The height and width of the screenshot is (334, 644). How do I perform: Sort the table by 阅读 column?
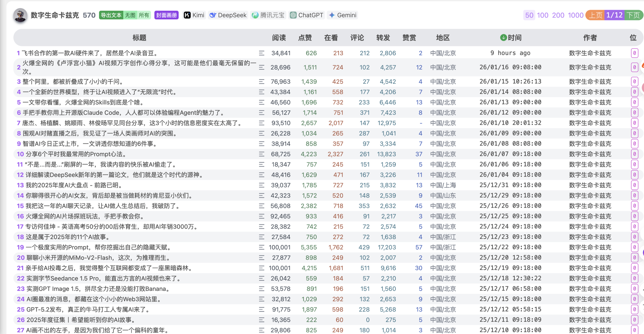click(279, 38)
